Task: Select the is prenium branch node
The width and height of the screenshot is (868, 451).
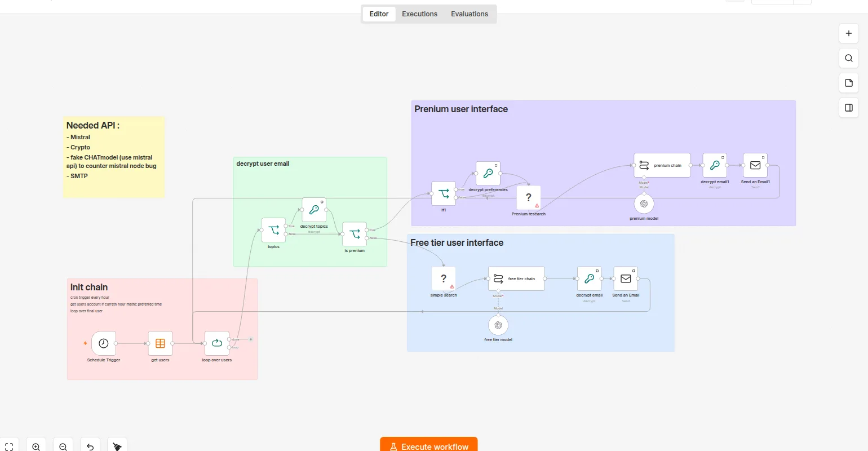Action: (x=355, y=234)
